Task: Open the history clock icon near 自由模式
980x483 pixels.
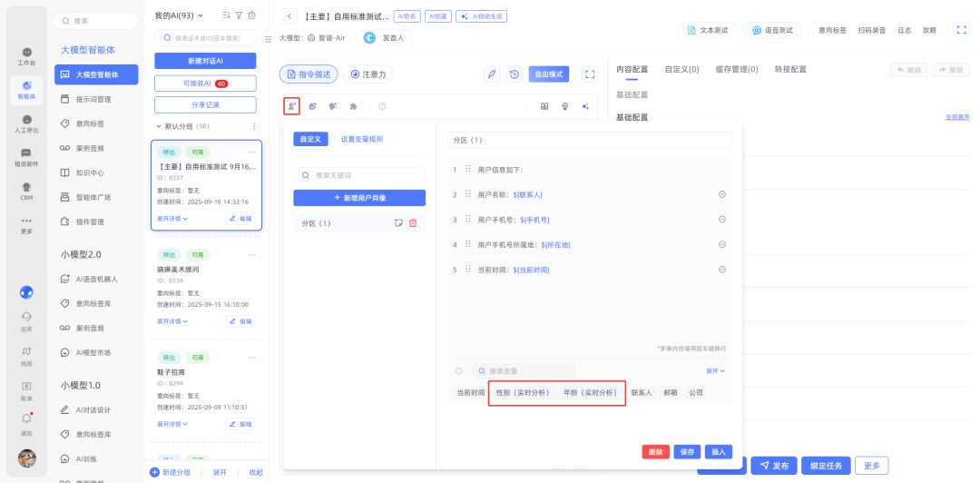Action: pos(514,74)
